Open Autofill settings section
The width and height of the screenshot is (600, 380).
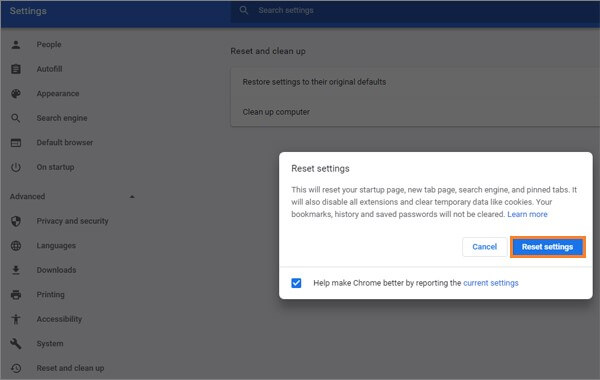49,69
